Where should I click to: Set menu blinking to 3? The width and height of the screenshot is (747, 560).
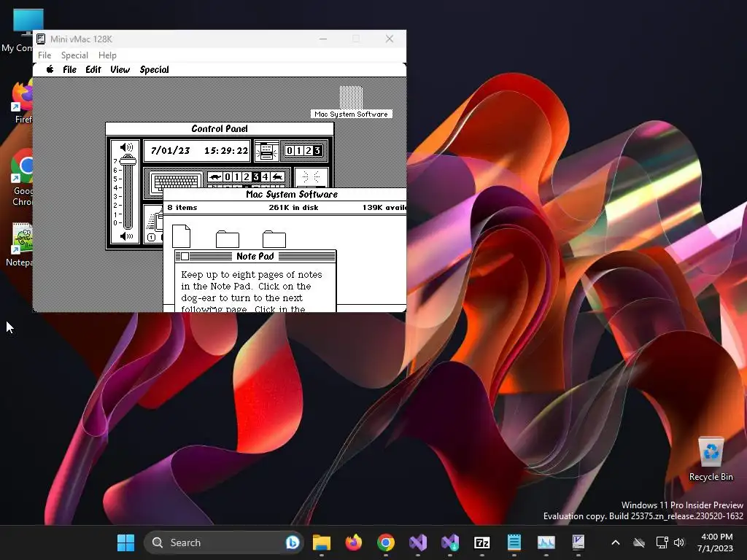point(317,151)
